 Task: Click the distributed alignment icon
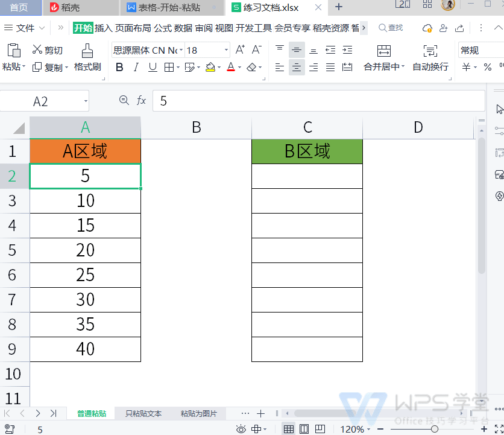(x=347, y=67)
